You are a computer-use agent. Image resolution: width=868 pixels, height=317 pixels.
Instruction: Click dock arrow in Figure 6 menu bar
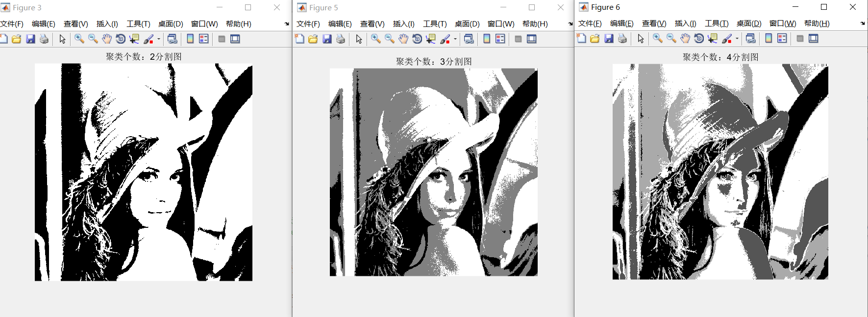pos(863,23)
